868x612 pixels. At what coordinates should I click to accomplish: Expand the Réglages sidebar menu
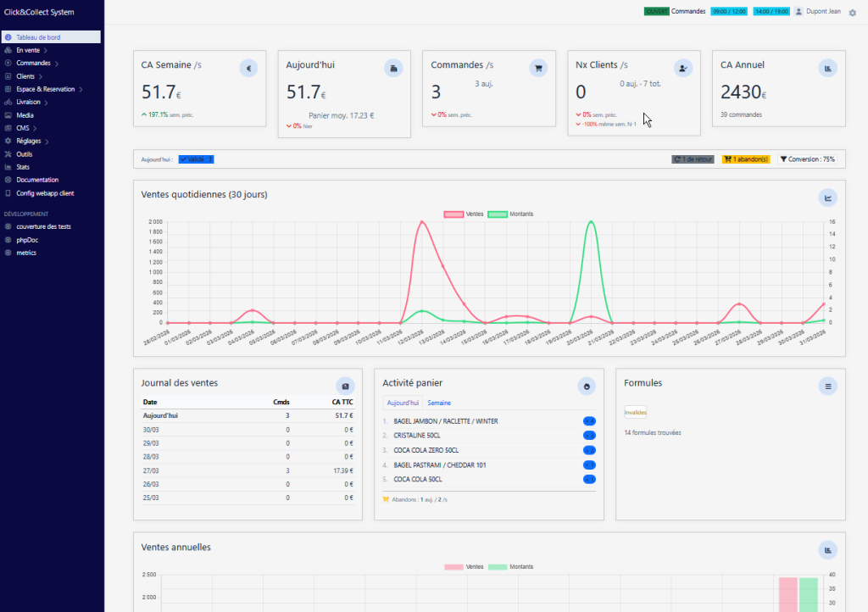click(32, 141)
